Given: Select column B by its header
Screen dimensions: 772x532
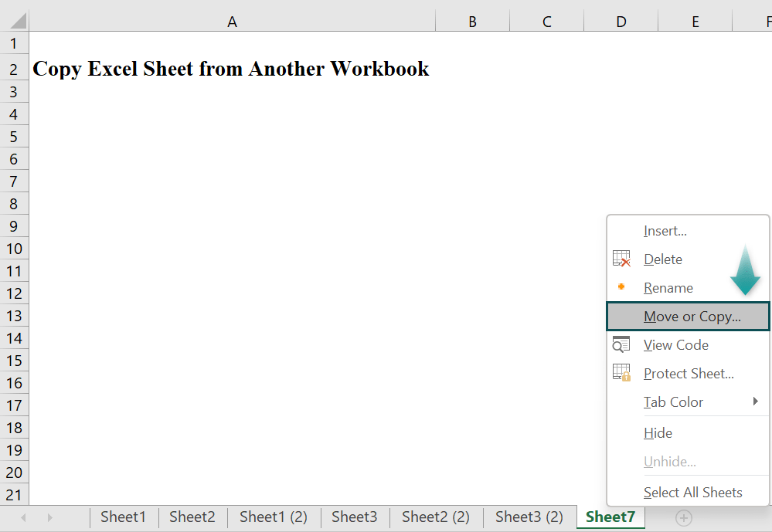Looking at the screenshot, I should pyautogui.click(x=472, y=21).
